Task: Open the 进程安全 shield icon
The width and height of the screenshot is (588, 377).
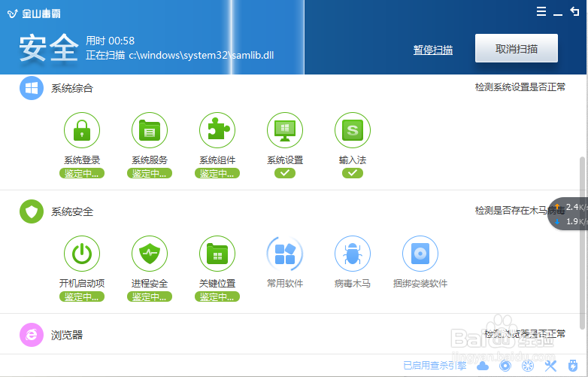Action: 150,254
